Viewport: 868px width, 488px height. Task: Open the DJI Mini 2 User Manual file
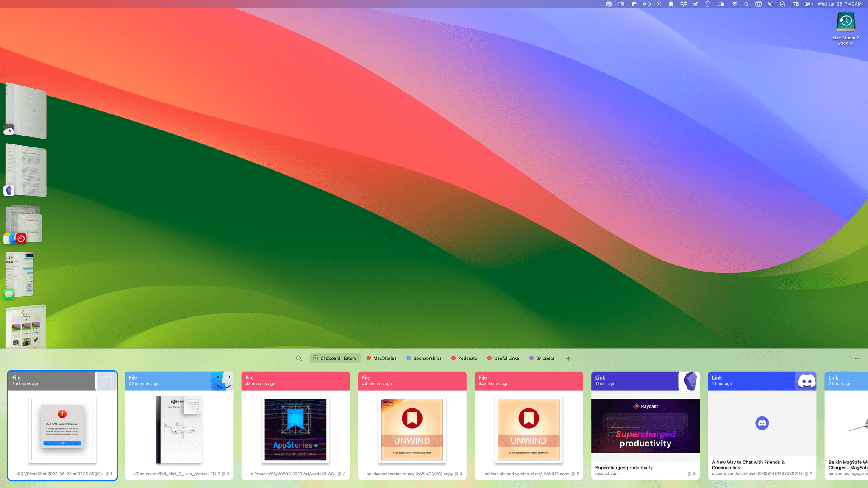tap(178, 425)
